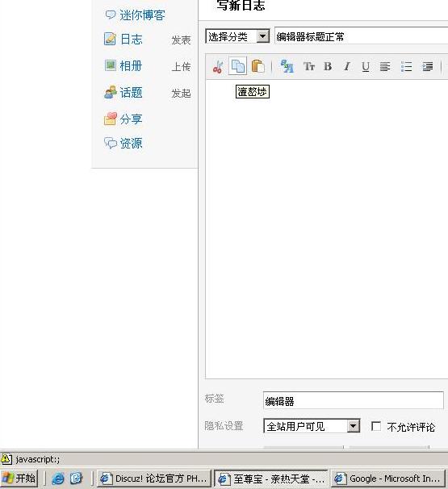The width and height of the screenshot is (448, 489).
Task: Click the 标签 tag input field
Action: pos(354,400)
